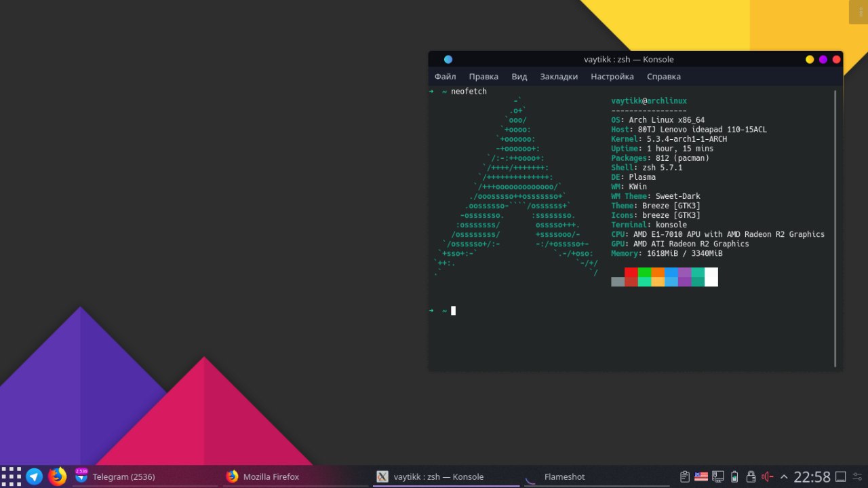This screenshot has width=868, height=488.
Task: Click the 'Memory: 1618MiB / 3340MiB' line
Action: coord(667,253)
